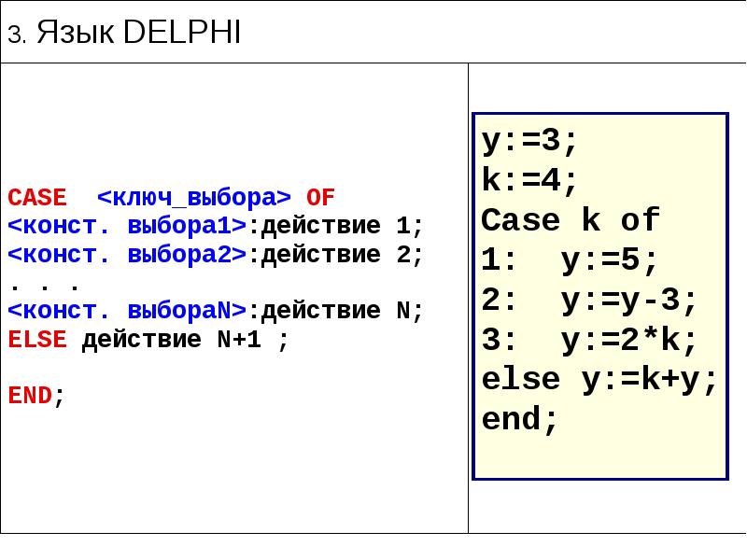The image size is (747, 560).
Task: Click the text "действие 2;"
Action: pos(337,254)
